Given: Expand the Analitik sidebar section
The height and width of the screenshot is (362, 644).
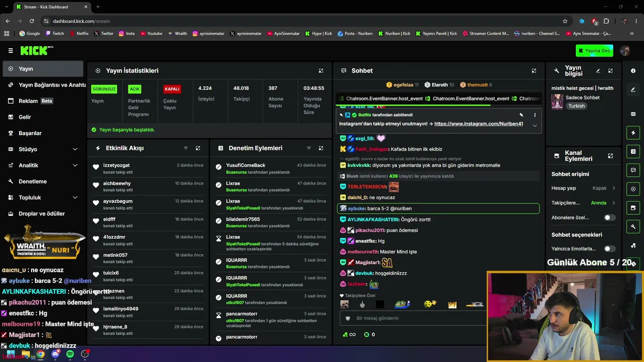Looking at the screenshot, I should point(75,165).
